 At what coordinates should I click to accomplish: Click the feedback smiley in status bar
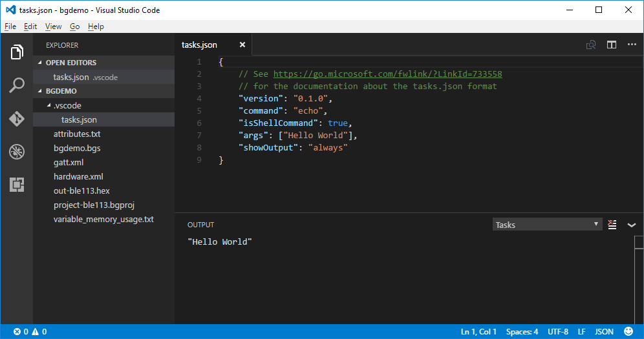(x=628, y=331)
